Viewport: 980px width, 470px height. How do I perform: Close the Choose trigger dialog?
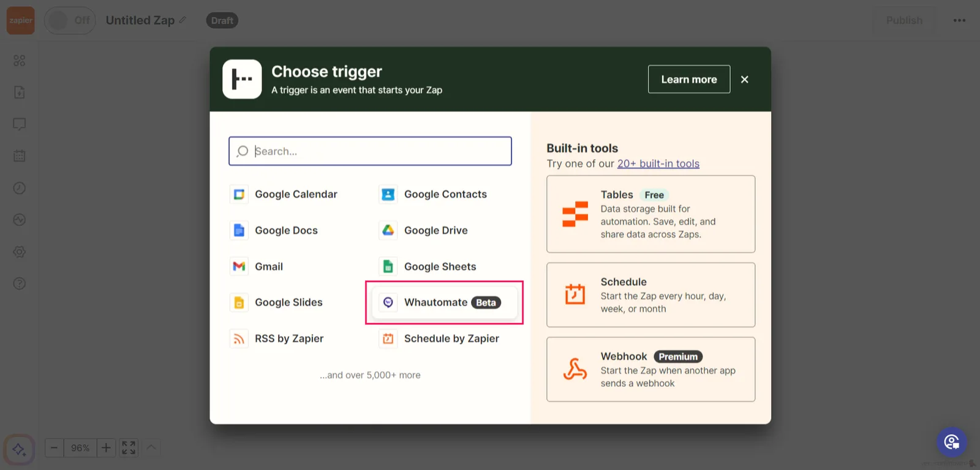[745, 79]
